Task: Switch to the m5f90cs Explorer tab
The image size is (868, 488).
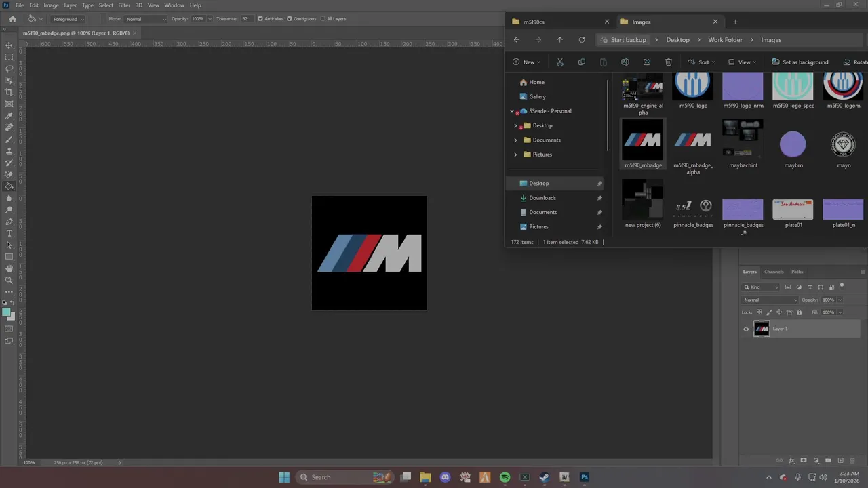Action: [559, 22]
